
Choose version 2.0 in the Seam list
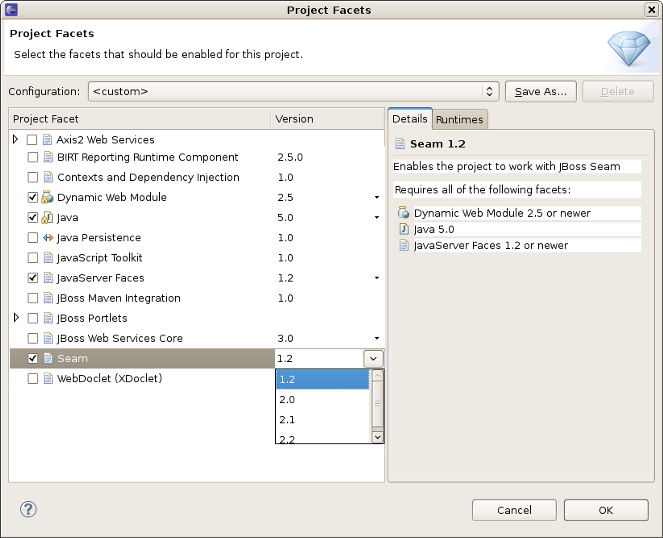click(x=322, y=399)
